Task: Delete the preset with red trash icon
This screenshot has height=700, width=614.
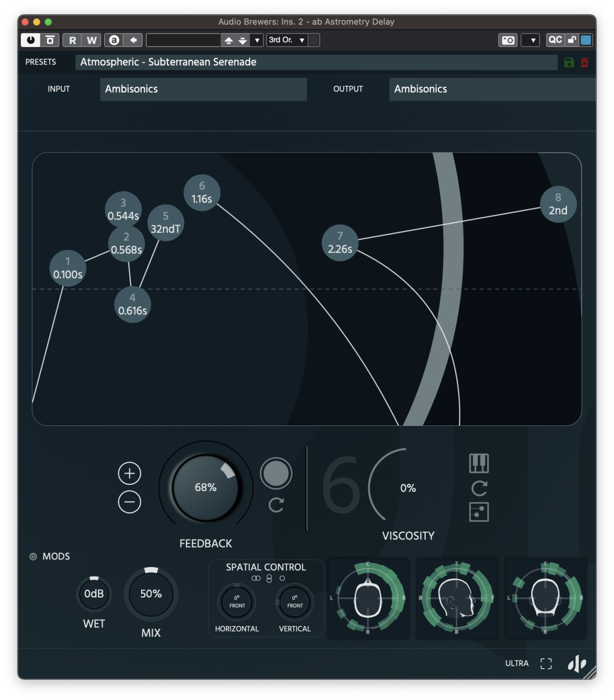Action: point(585,62)
